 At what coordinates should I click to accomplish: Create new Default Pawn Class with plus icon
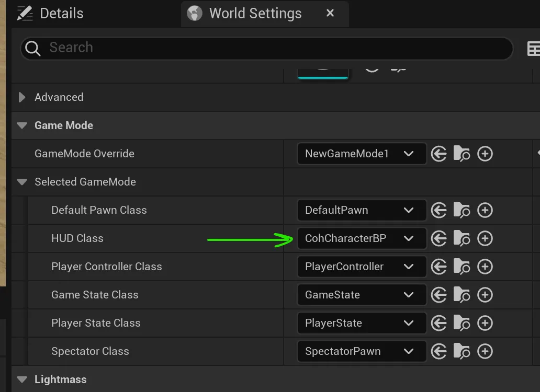pyautogui.click(x=485, y=210)
